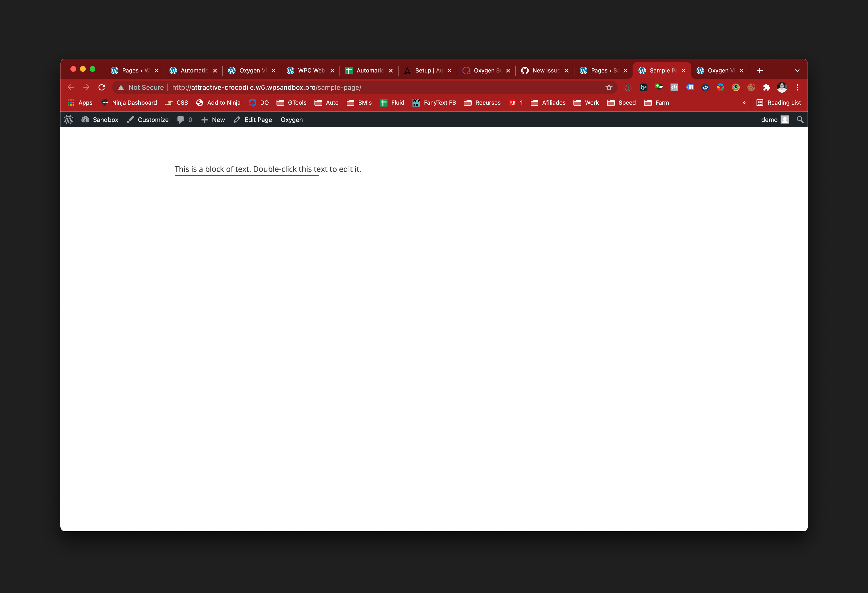Image resolution: width=868 pixels, height=593 pixels.
Task: Open the tab search dropdown arrow
Action: 797,70
